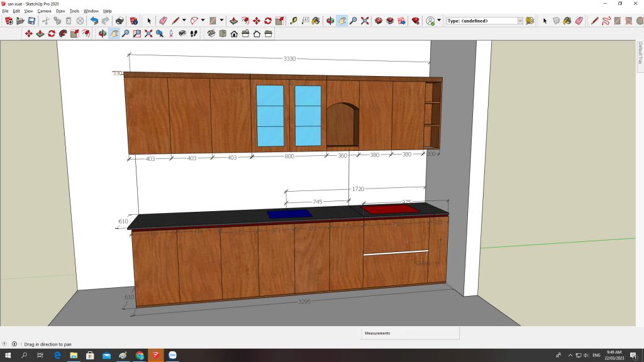Click the ENG language indicator
The height and width of the screenshot is (362, 644).
(597, 355)
